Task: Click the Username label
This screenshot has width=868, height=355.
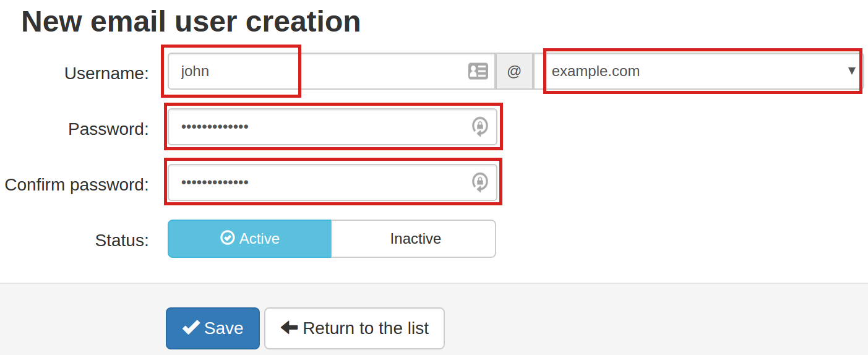Action: (106, 74)
